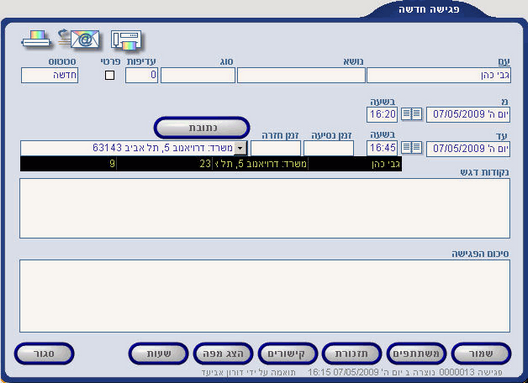Click the סגור close button
This screenshot has width=528, height=383.
click(x=44, y=354)
